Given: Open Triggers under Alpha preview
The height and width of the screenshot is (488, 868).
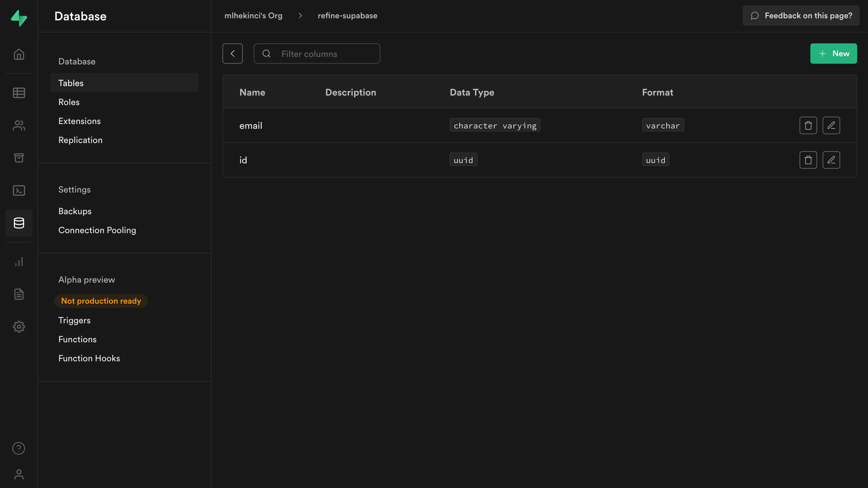Looking at the screenshot, I should click(74, 320).
